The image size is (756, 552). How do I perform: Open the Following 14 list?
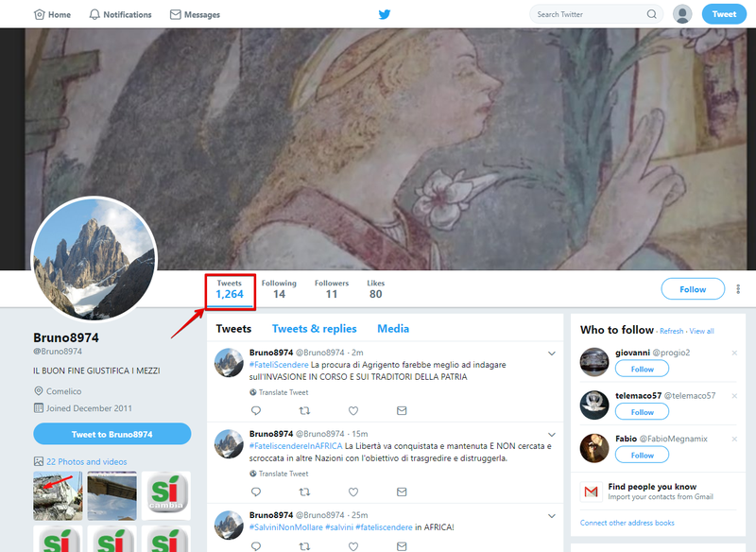[x=279, y=289]
